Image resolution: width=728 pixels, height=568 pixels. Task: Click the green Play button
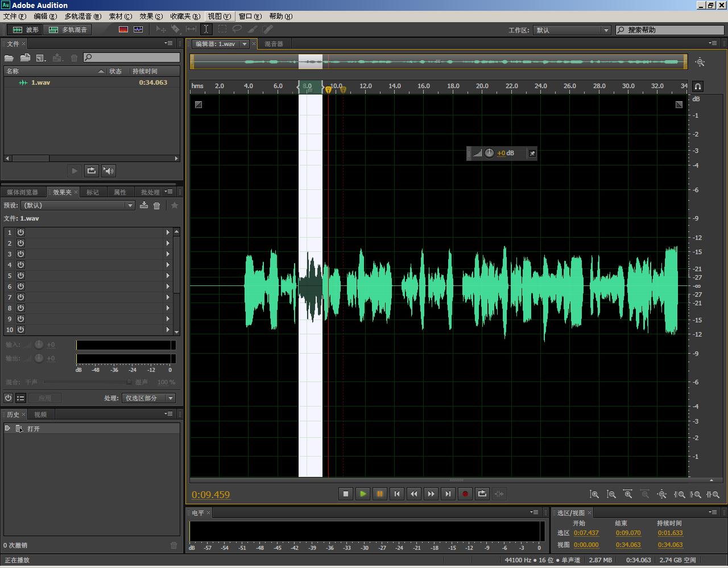click(x=363, y=494)
